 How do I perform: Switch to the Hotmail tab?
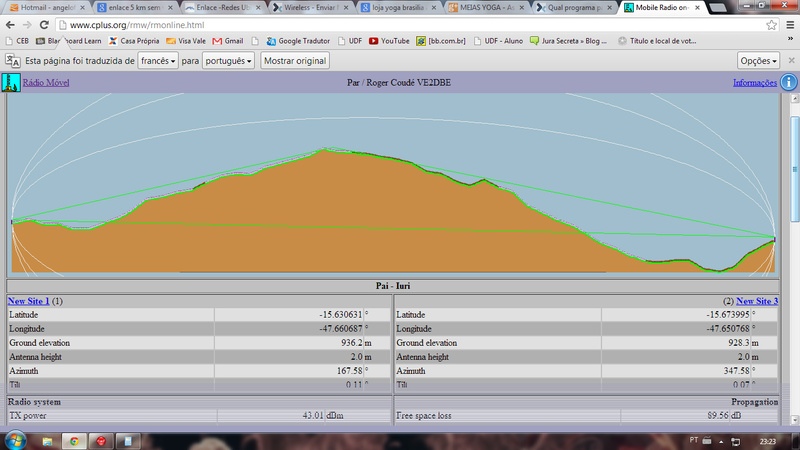click(x=48, y=8)
